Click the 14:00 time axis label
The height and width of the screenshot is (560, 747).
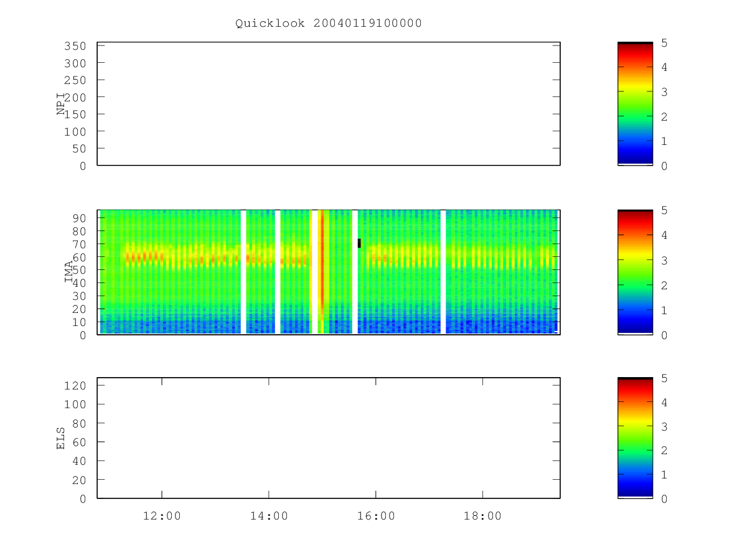[269, 516]
